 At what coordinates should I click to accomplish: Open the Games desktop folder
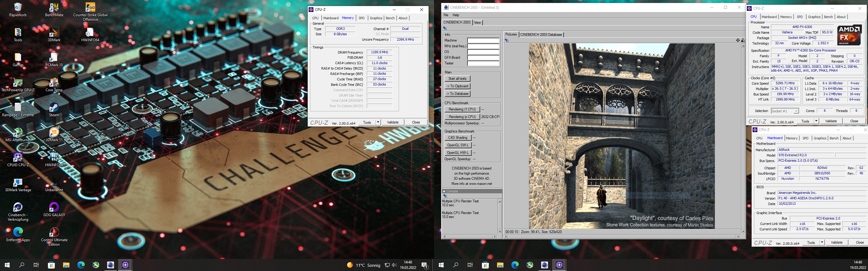tap(18, 60)
